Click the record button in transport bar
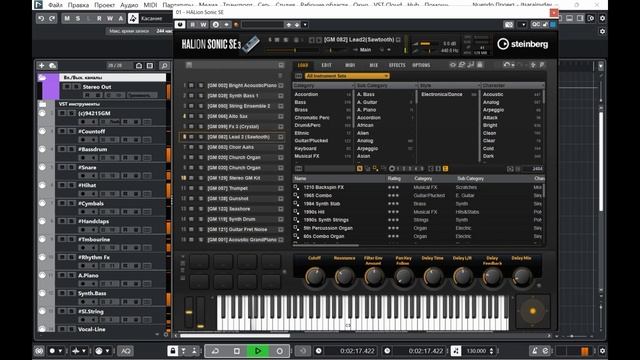Viewport: 640px width, 360px height. click(x=280, y=351)
